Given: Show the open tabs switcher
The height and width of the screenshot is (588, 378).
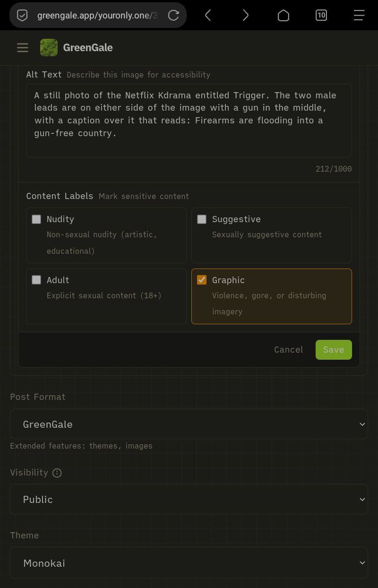Looking at the screenshot, I should pos(321,16).
